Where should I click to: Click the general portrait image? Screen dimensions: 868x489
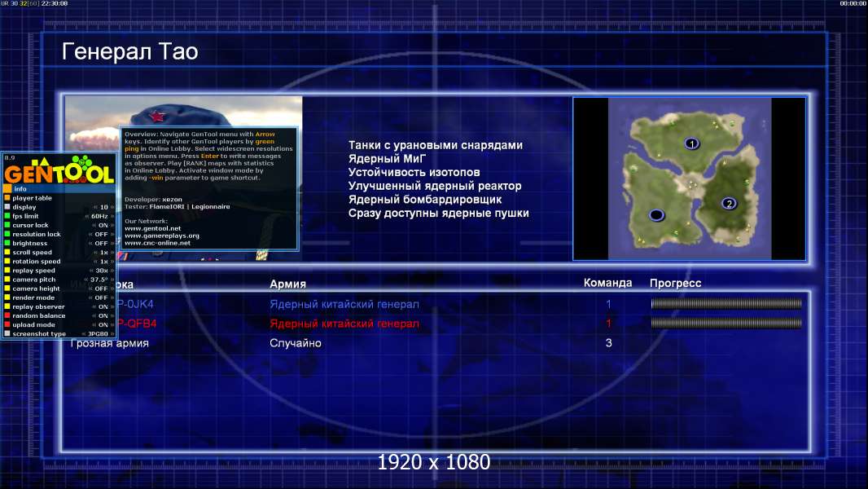184,178
